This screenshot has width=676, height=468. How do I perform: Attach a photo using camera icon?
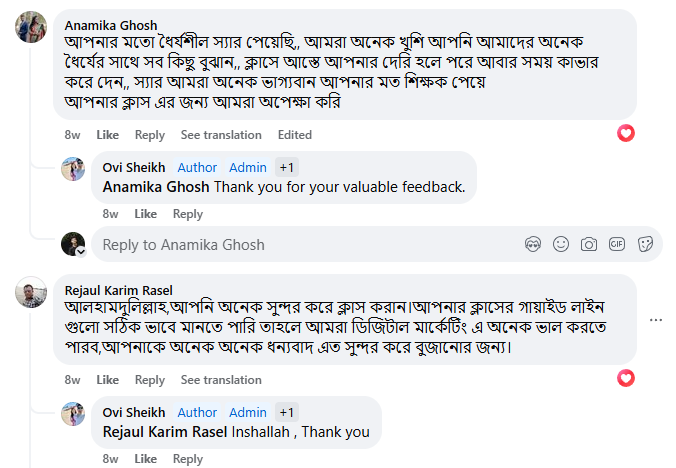pyautogui.click(x=589, y=244)
